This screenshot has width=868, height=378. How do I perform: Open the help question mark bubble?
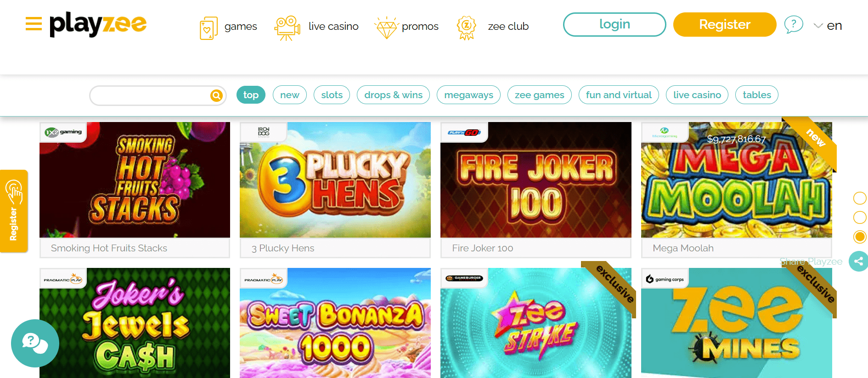pyautogui.click(x=794, y=24)
